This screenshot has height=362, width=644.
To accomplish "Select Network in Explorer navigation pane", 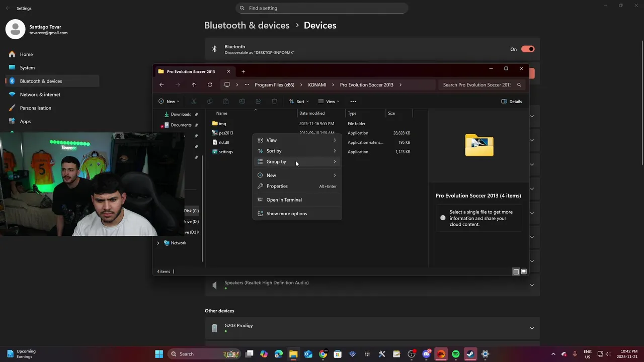I will [179, 243].
